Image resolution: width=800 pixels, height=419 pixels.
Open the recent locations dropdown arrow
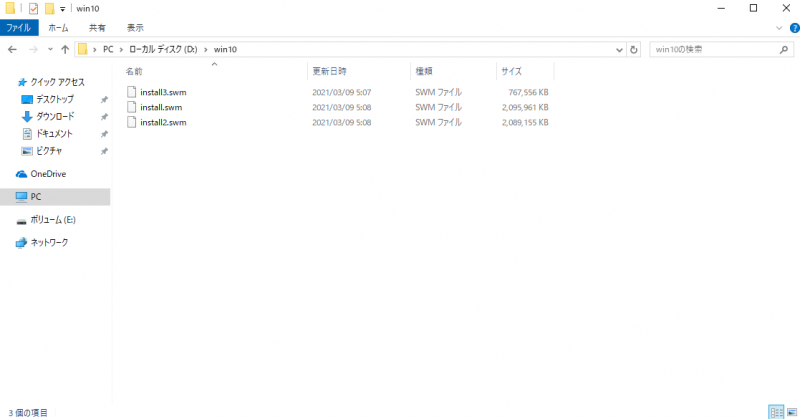(50, 50)
